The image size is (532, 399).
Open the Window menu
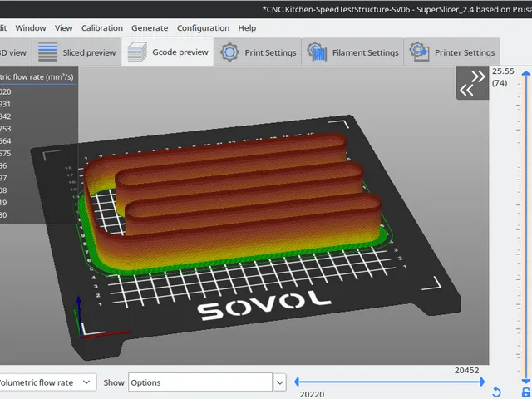pyautogui.click(x=31, y=28)
